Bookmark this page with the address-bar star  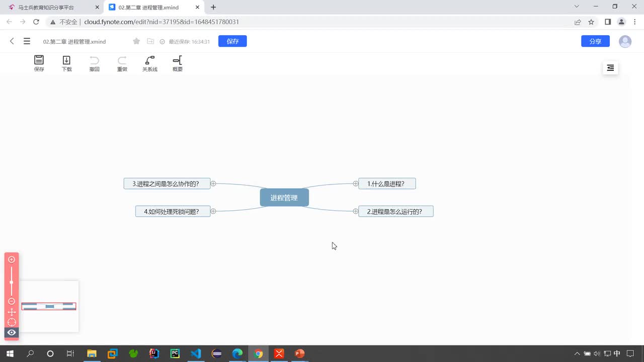click(591, 22)
